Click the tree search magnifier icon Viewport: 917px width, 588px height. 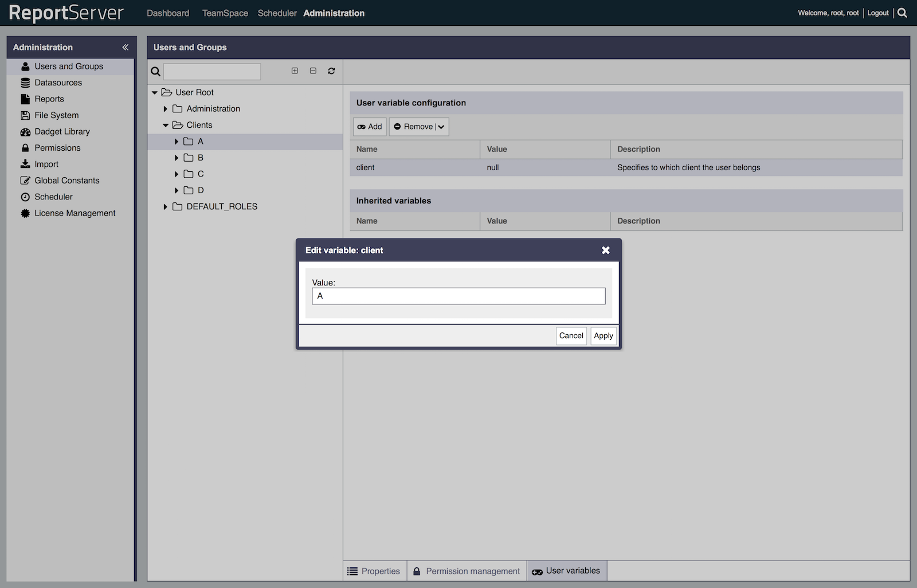click(x=155, y=72)
